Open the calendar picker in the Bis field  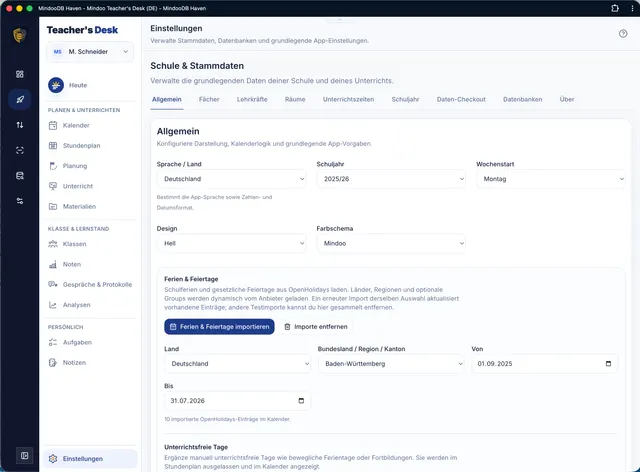coord(301,401)
